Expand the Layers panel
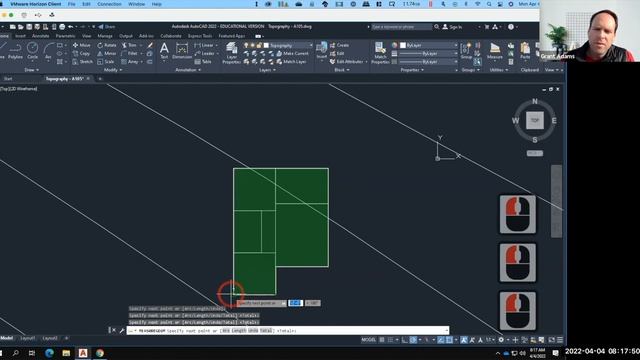The height and width of the screenshot is (360, 640). click(267, 70)
